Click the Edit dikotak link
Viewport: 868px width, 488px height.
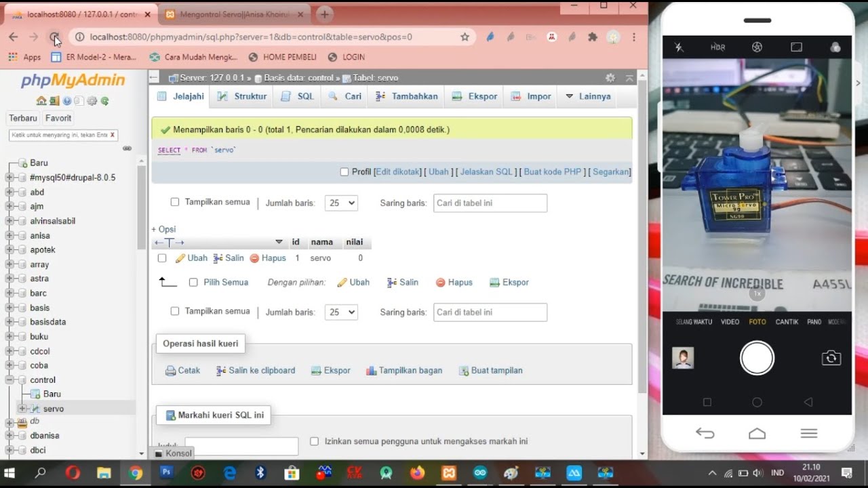pyautogui.click(x=398, y=172)
